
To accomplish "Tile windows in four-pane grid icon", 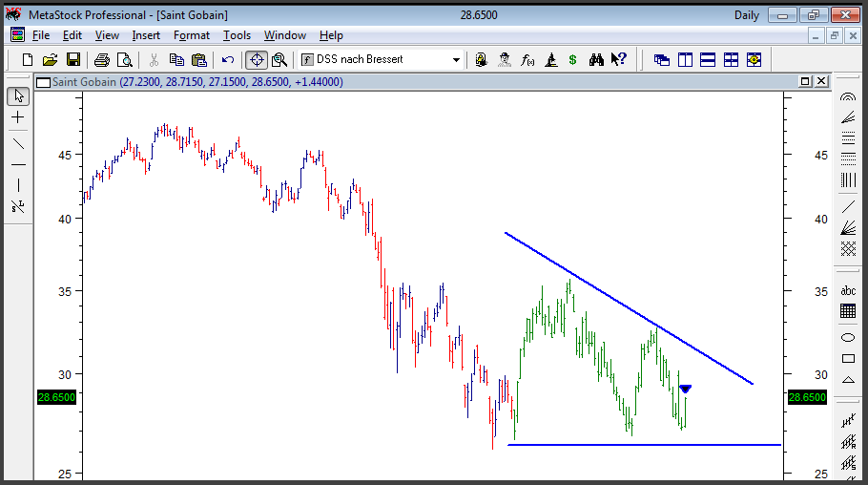I will pyautogui.click(x=731, y=59).
